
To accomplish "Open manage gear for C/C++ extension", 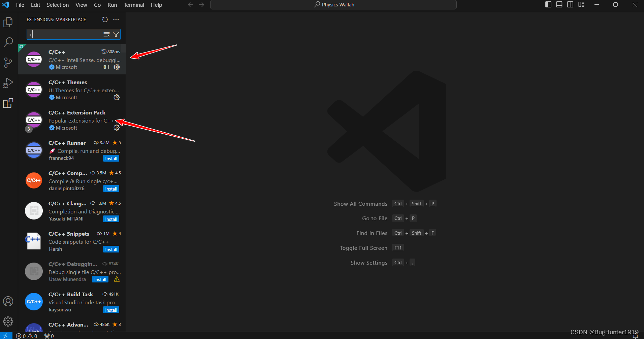I will coord(117,67).
